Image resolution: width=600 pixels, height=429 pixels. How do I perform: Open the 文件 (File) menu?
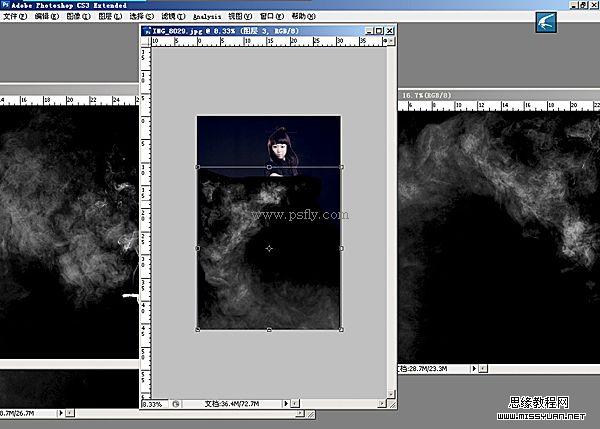(15, 17)
